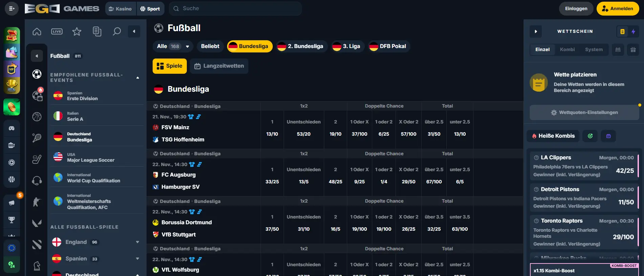This screenshot has height=276, width=644.
Task: Select the 2. Bundesliga filter
Action: click(x=301, y=46)
